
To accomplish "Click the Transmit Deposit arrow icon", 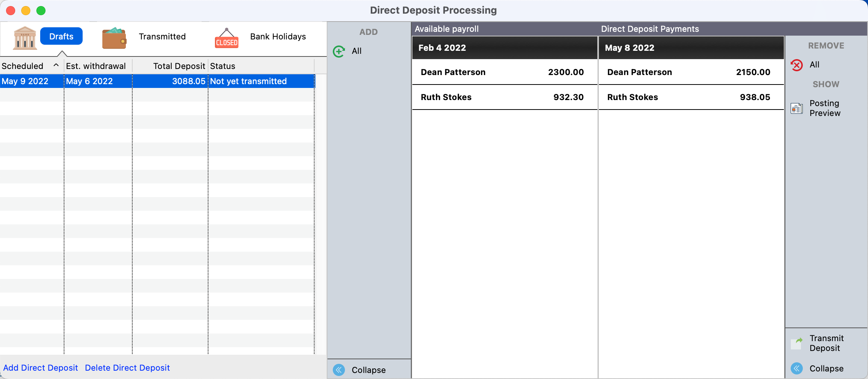I will (797, 343).
